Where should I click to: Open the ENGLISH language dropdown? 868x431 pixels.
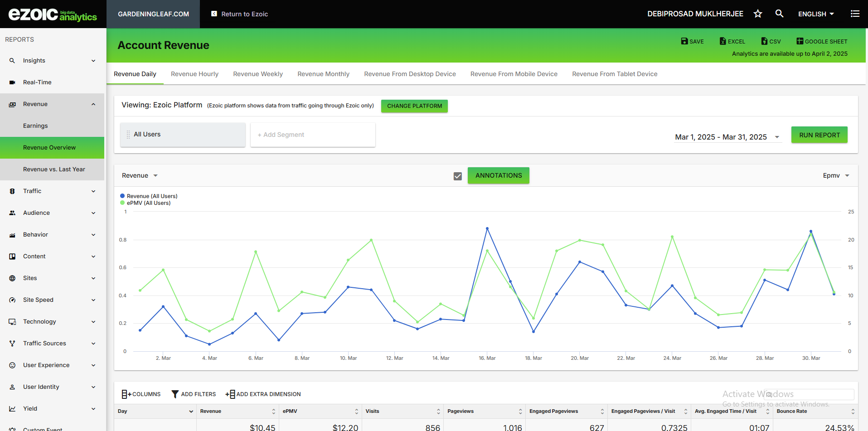(816, 14)
